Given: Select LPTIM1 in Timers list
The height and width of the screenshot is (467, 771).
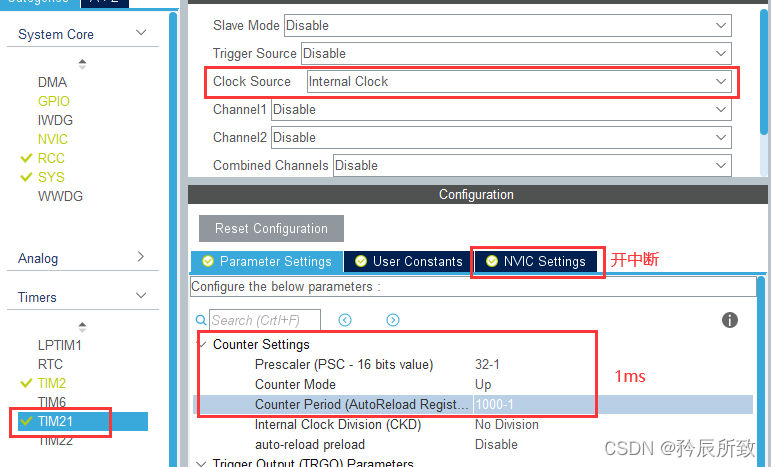Looking at the screenshot, I should pyautogui.click(x=59, y=345).
